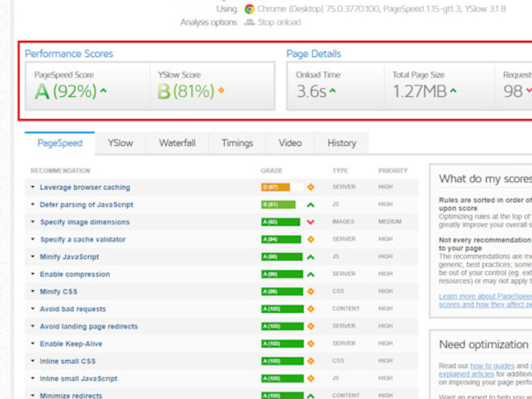Click Learn more about PageSpeed link
Screen dimensions: 532x399
(x=485, y=300)
